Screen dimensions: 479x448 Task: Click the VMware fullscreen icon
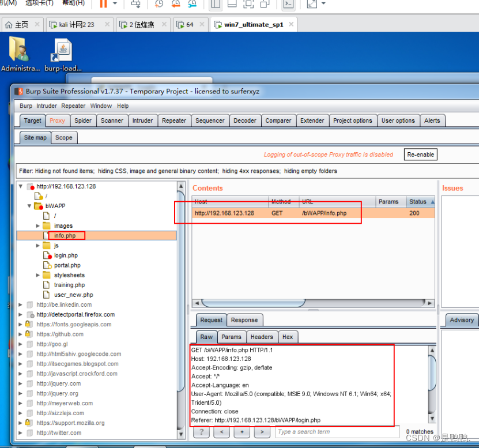[248, 3]
